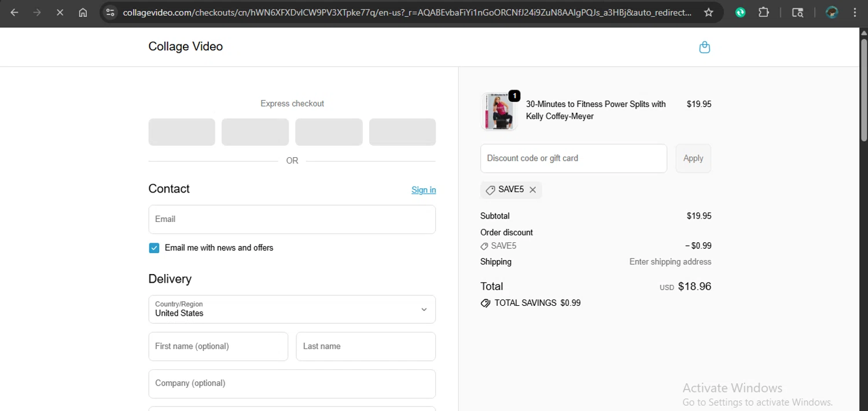Click the '30-Minutes to Fitness Power Splits' product name

click(595, 110)
